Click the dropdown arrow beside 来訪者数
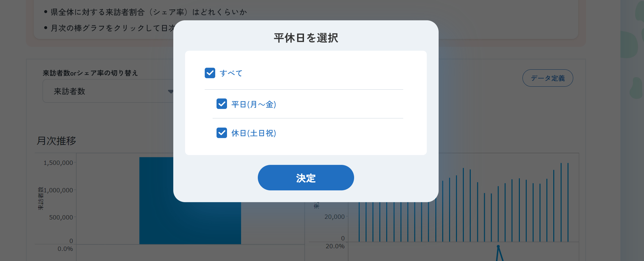Screen dimensions: 644x261 coord(170,92)
